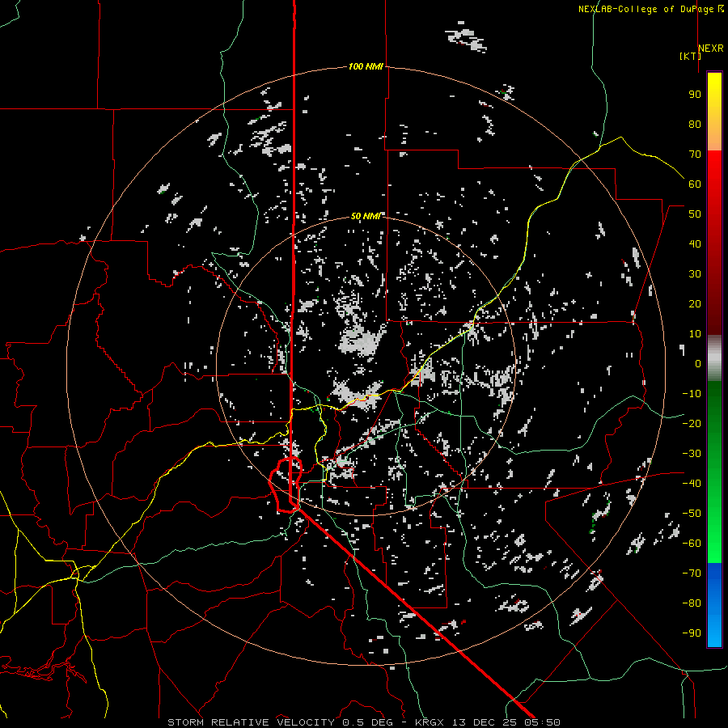Click the 40 value on velocity scale
The height and width of the screenshot is (728, 728).
pyautogui.click(x=695, y=243)
